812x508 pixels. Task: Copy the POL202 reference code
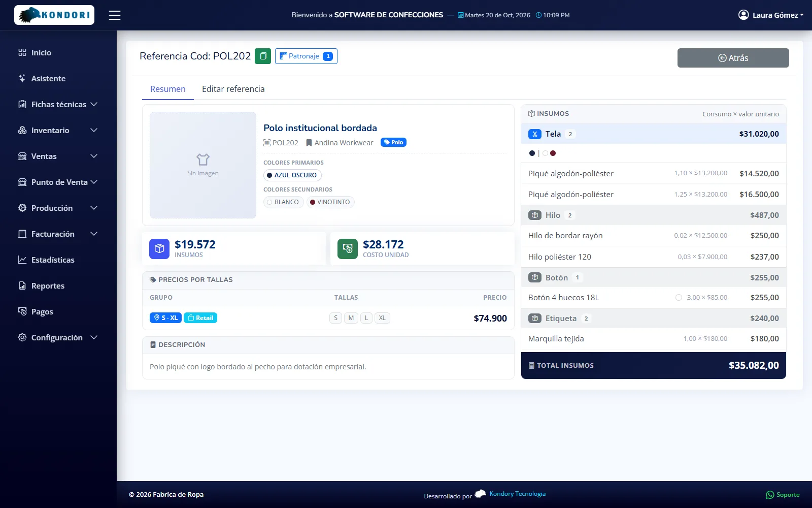[x=263, y=56]
